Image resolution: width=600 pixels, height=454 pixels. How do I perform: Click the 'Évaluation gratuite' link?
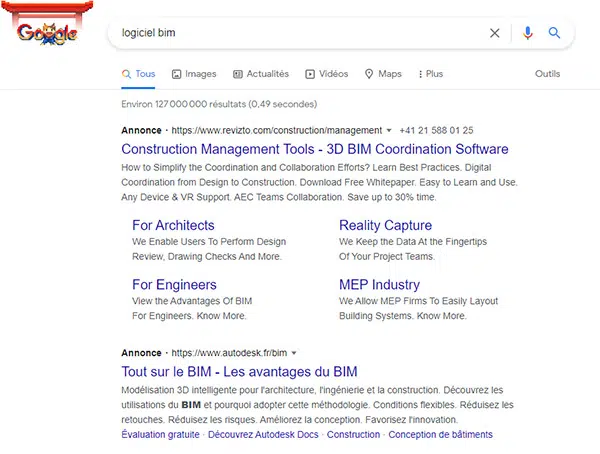[160, 434]
